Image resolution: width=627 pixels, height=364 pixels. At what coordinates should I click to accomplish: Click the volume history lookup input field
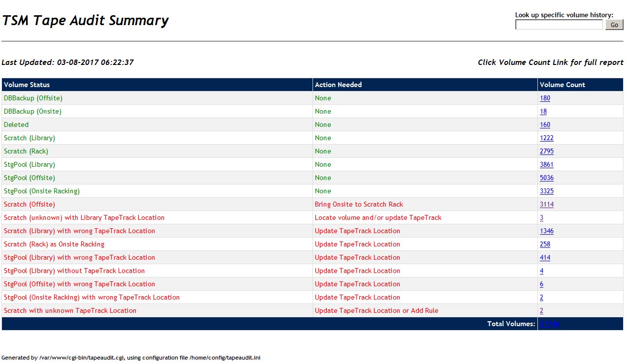[x=559, y=25]
